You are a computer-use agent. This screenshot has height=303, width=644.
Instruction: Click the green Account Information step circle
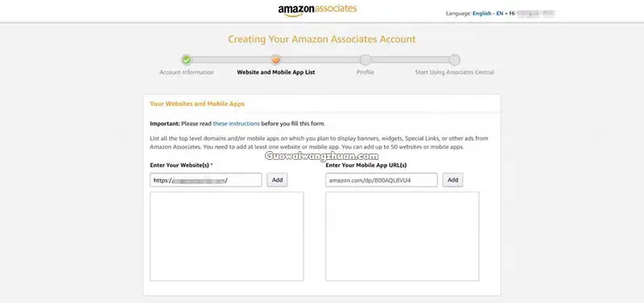(x=187, y=59)
